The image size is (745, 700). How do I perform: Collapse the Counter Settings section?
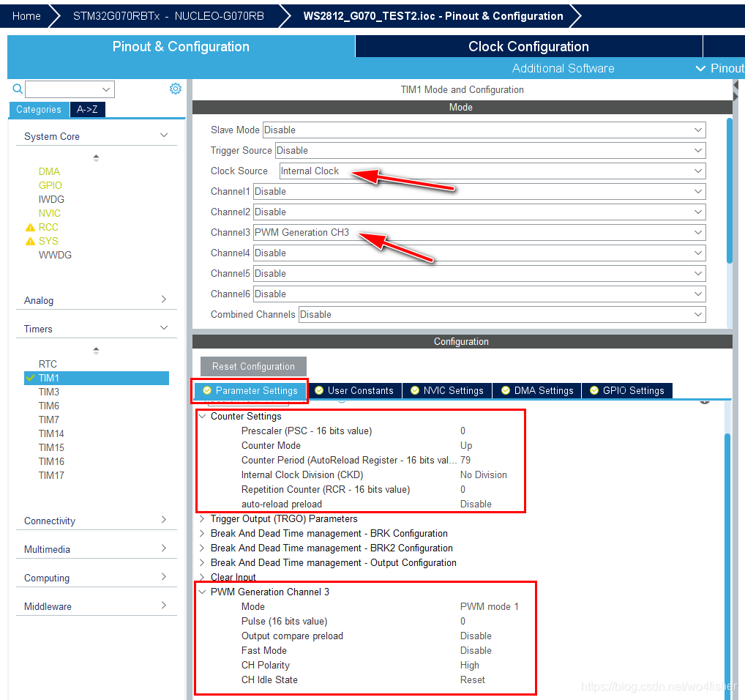tap(203, 417)
